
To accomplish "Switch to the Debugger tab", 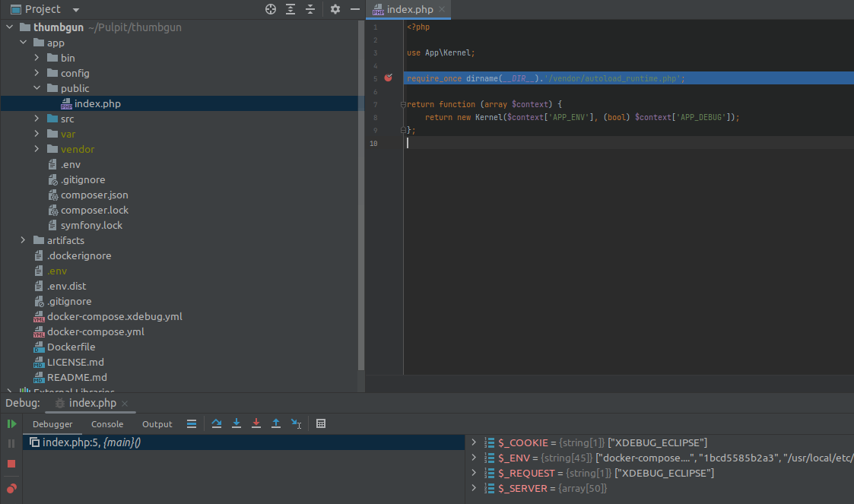I will (x=52, y=424).
